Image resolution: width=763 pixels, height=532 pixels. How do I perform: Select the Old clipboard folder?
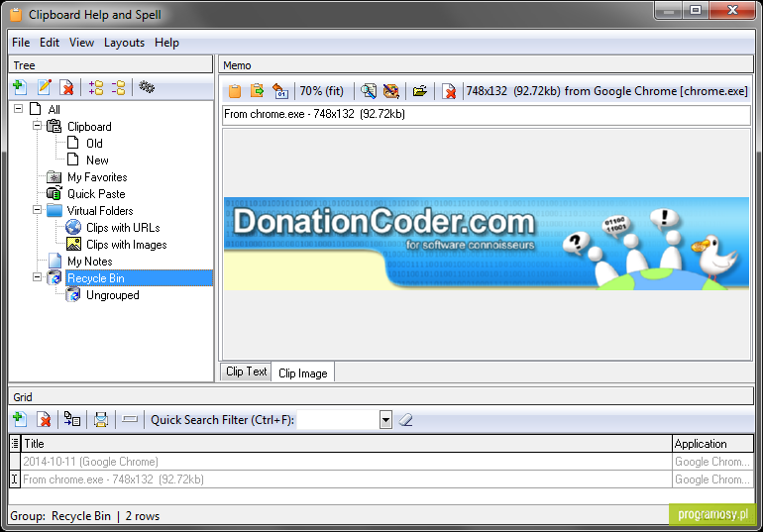[x=94, y=144]
